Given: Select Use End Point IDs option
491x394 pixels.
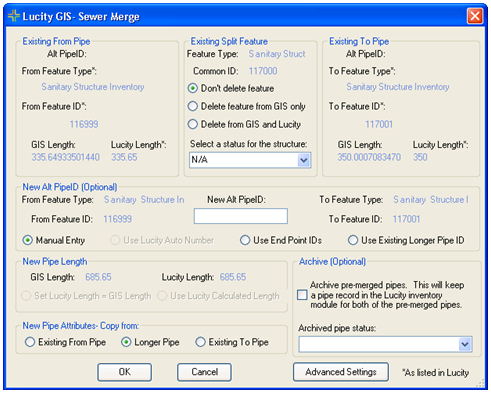Looking at the screenshot, I should (x=281, y=240).
